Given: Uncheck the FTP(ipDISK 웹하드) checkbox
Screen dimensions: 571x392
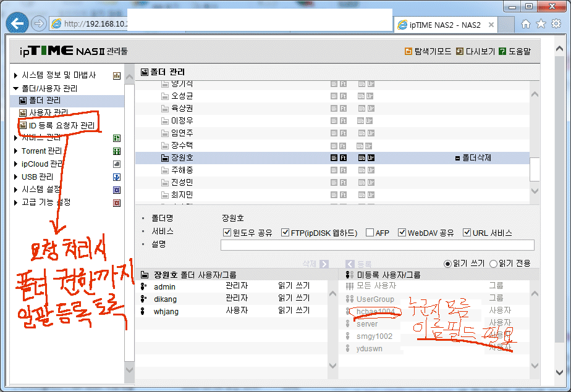Looking at the screenshot, I should [285, 232].
